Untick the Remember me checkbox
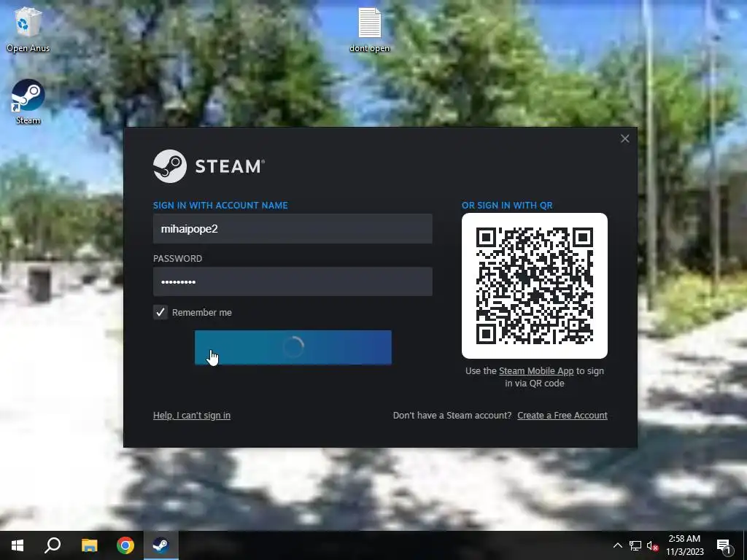This screenshot has height=560, width=747. click(160, 312)
